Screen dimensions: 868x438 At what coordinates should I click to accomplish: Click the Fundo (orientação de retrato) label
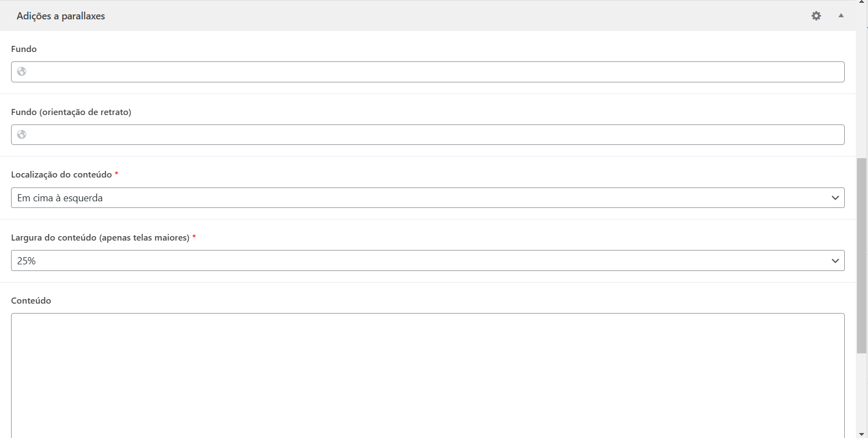pyautogui.click(x=71, y=112)
